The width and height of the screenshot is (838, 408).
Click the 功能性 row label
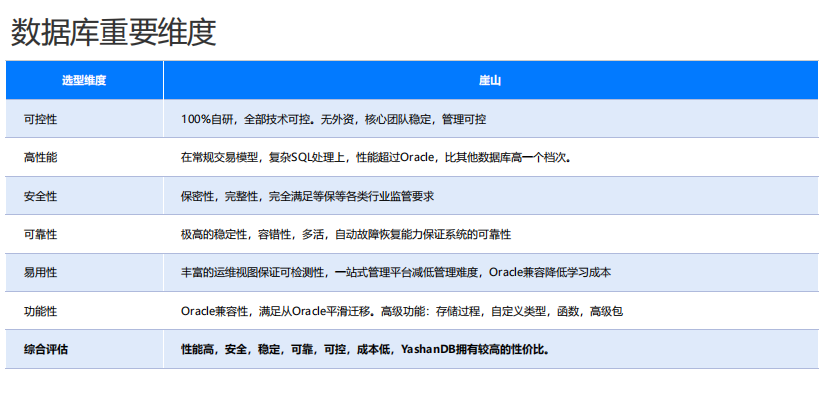coord(41,311)
